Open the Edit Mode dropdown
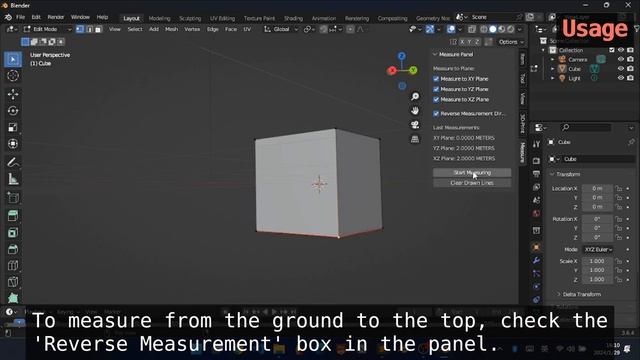This screenshot has width=640, height=360. coord(47,29)
